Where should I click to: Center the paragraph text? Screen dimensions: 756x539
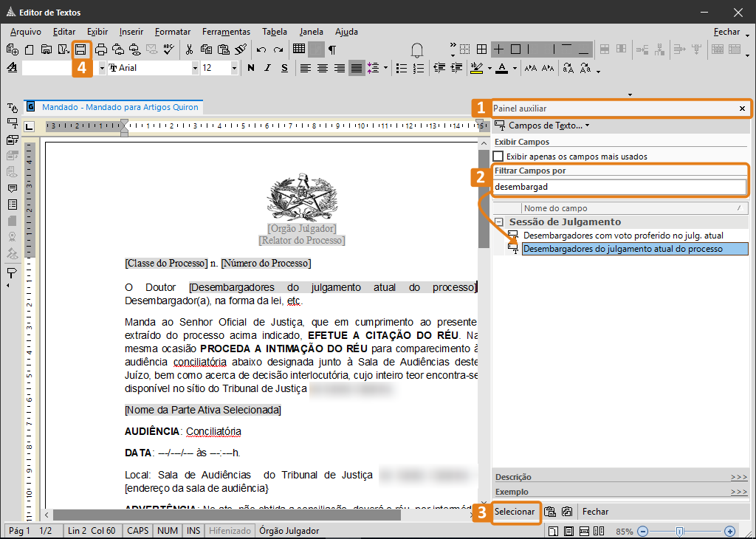(323, 69)
